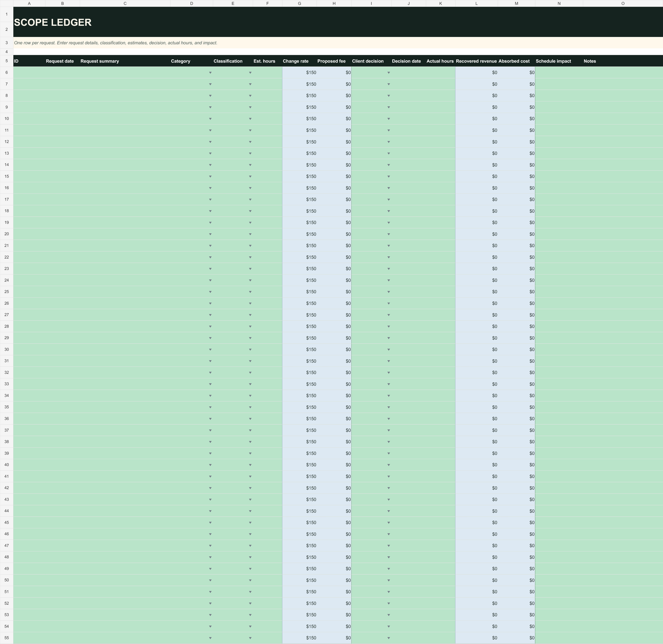Image resolution: width=663 pixels, height=644 pixels.
Task: Click the Schedule impact cell in row 41
Action: tap(559, 477)
